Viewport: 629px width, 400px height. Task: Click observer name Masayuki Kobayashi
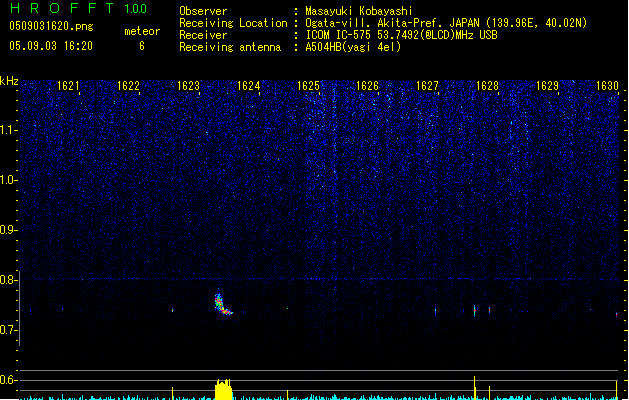point(359,11)
